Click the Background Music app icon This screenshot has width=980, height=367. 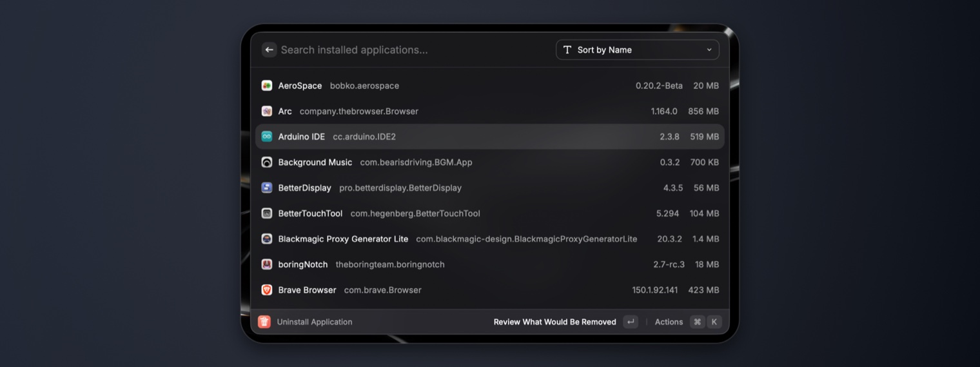pos(266,162)
